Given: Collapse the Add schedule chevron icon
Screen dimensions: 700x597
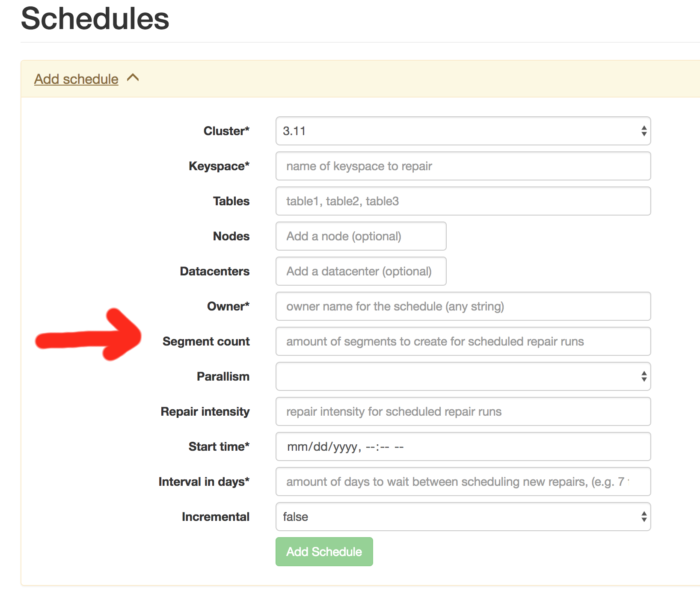Looking at the screenshot, I should point(133,78).
